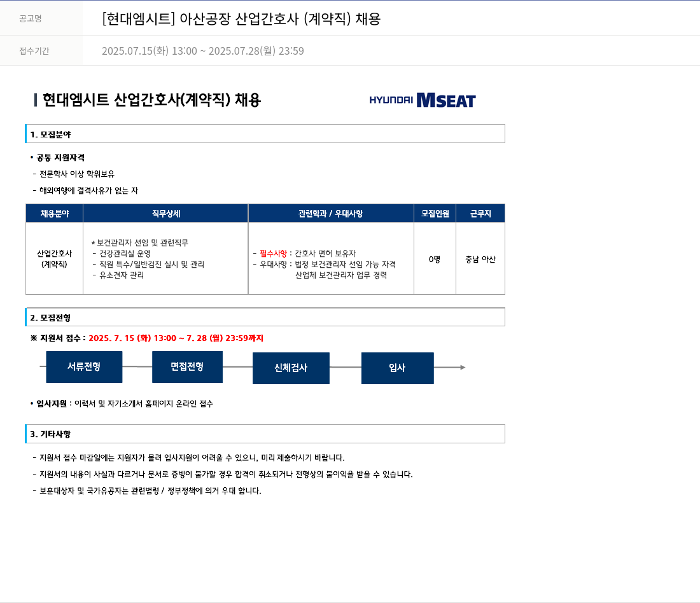Screen dimensions: 700x603
Task: Click the red '필수사항' text
Action: (x=273, y=254)
